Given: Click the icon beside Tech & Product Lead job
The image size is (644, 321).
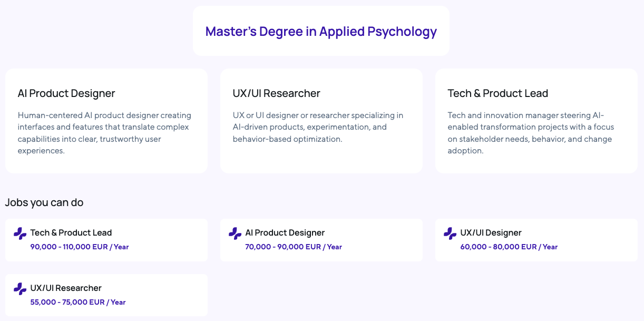Looking at the screenshot, I should pos(20,234).
